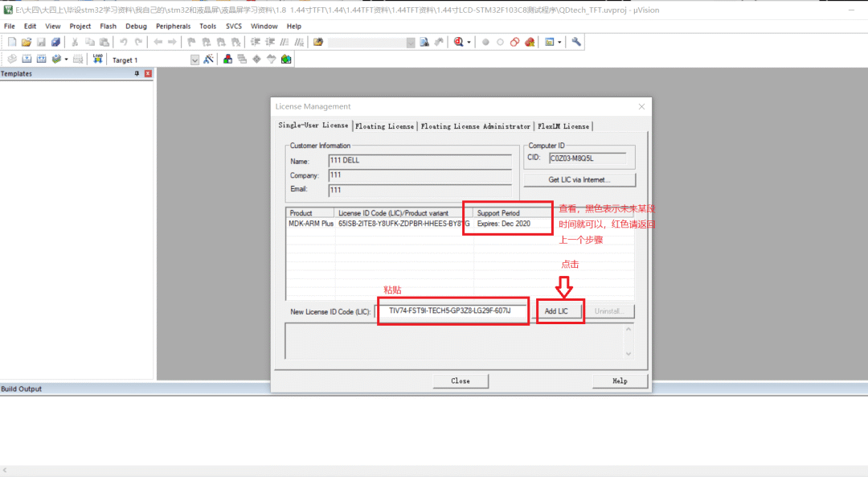Click the Build Output panel title

[x=21, y=389]
